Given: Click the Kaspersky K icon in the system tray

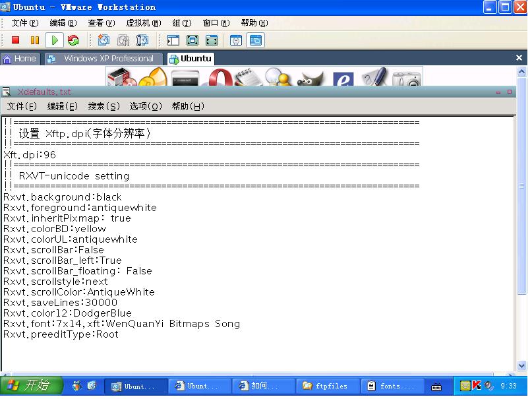Looking at the screenshot, I should 477,386.
